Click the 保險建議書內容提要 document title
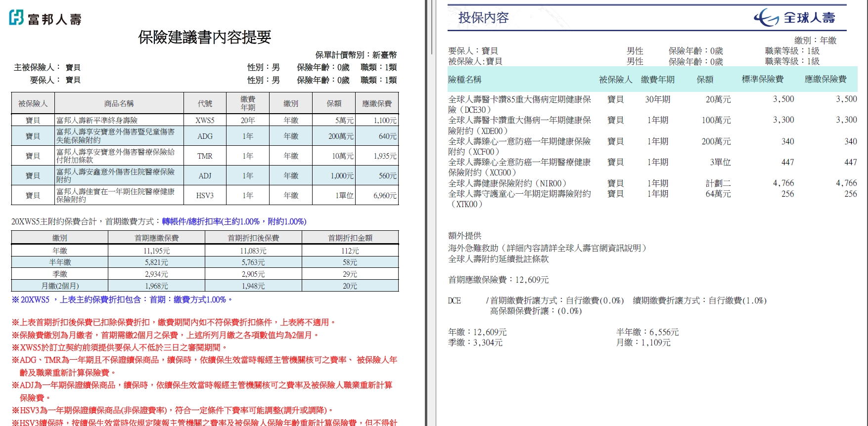 pos(204,38)
